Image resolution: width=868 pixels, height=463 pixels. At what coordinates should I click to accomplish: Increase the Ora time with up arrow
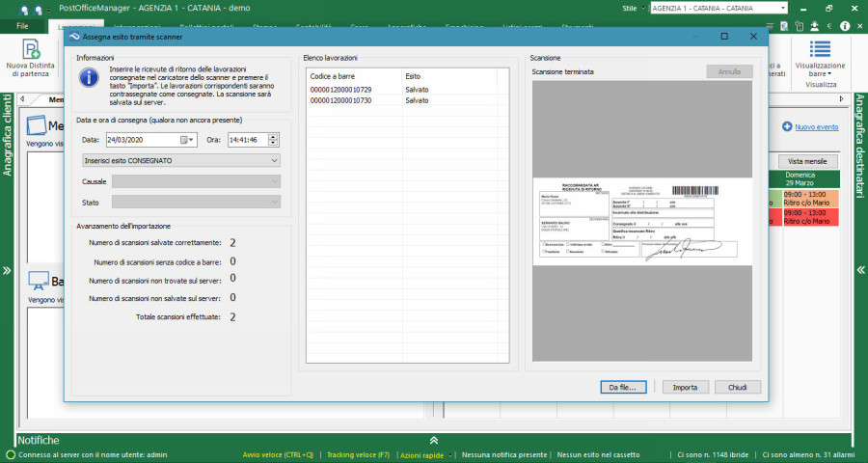pos(273,137)
